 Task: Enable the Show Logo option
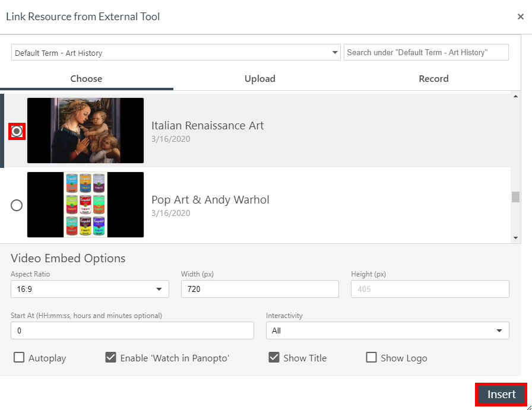(372, 357)
